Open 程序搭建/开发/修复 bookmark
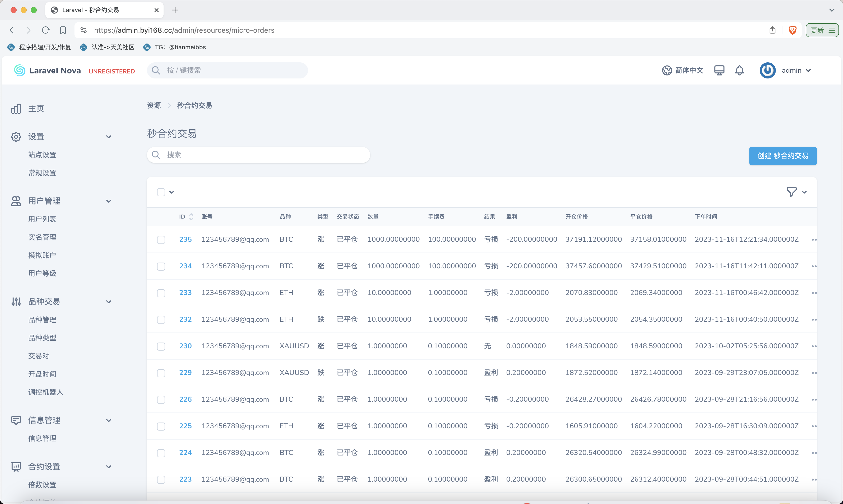The height and width of the screenshot is (504, 843). click(40, 47)
